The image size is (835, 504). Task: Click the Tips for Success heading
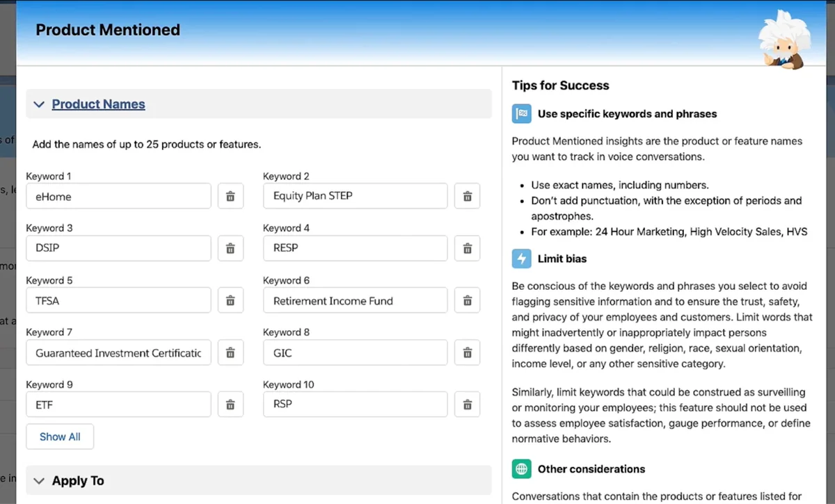point(560,86)
